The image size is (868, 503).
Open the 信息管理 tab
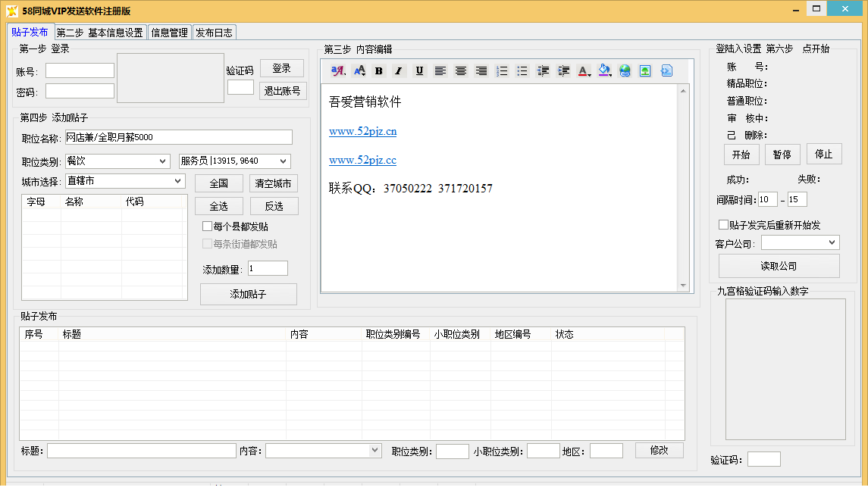point(169,33)
